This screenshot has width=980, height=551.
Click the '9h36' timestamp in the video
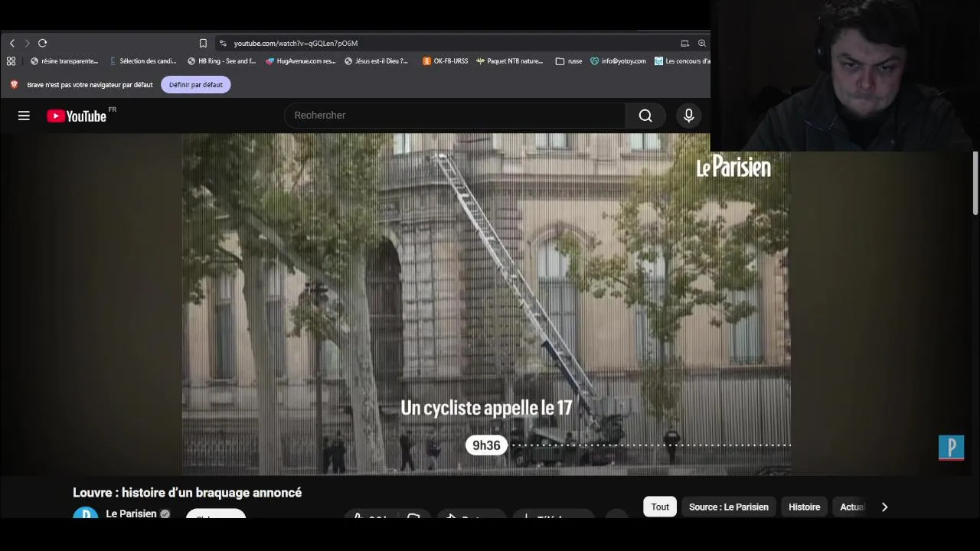coord(486,445)
